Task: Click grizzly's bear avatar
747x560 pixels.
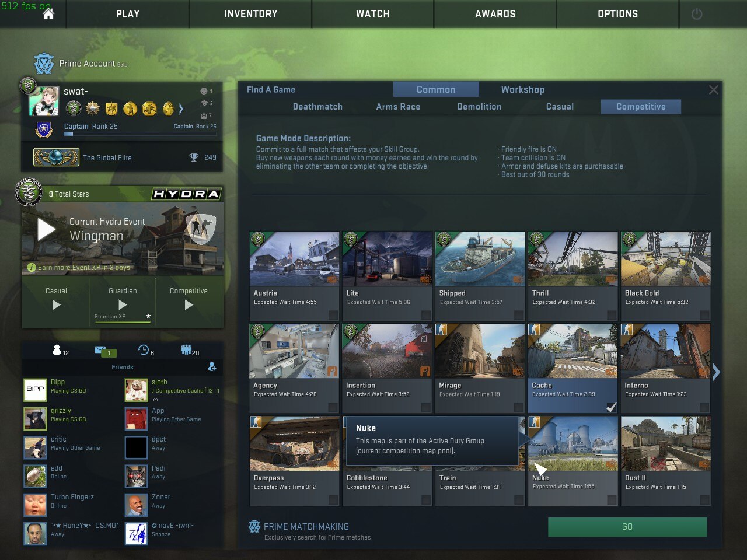Action: [35, 418]
